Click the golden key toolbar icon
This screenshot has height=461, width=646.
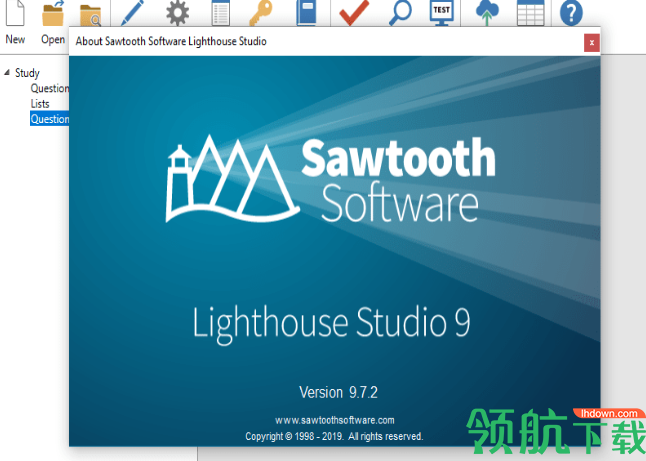coord(261,13)
